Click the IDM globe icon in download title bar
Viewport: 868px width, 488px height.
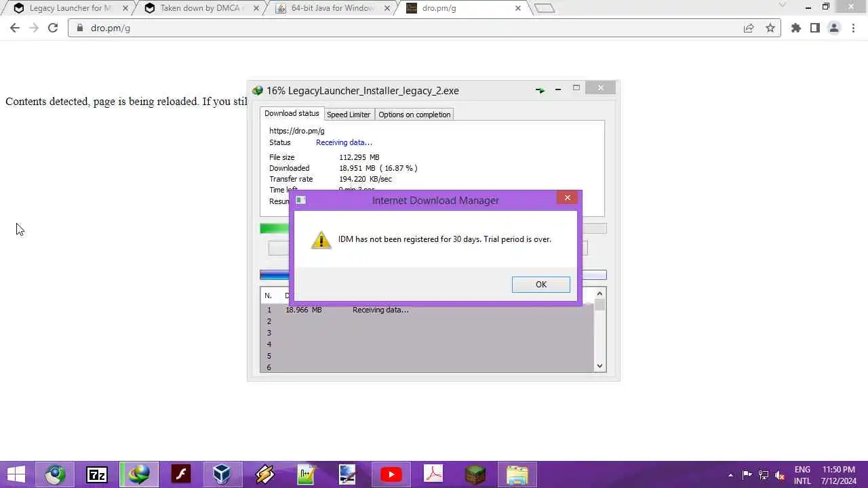tap(258, 91)
